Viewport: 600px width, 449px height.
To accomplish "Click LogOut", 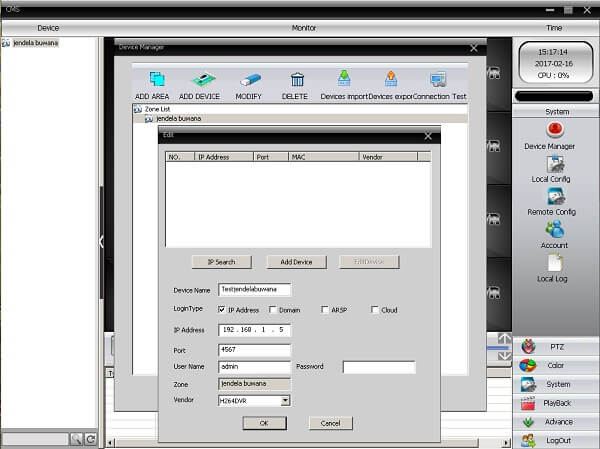I will pos(555,441).
